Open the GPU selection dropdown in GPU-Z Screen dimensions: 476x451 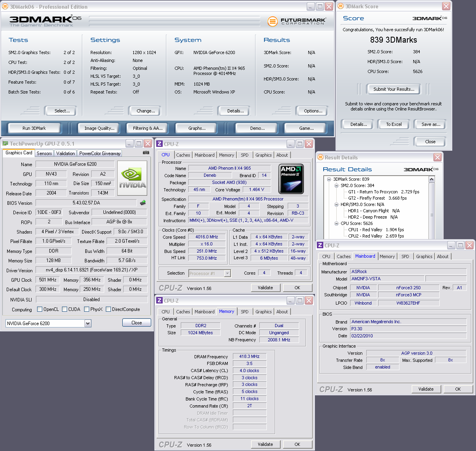(x=88, y=324)
